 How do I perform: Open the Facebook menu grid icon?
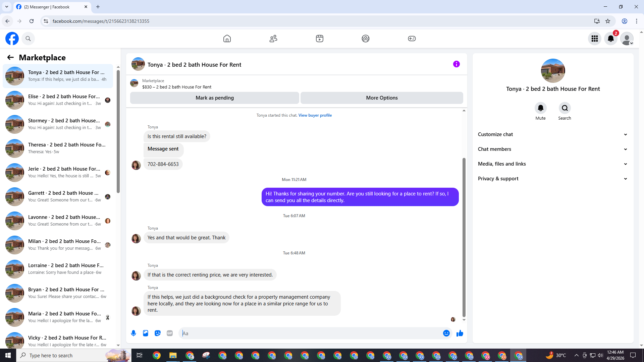tap(595, 39)
